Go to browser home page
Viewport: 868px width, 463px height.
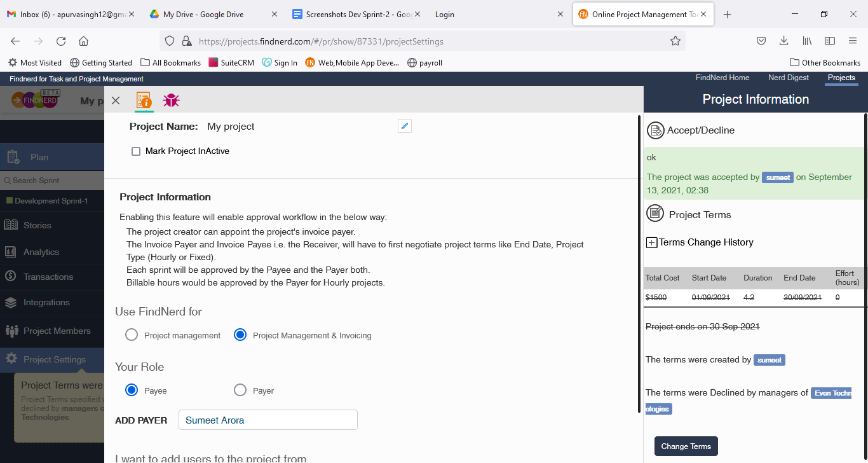click(x=83, y=41)
